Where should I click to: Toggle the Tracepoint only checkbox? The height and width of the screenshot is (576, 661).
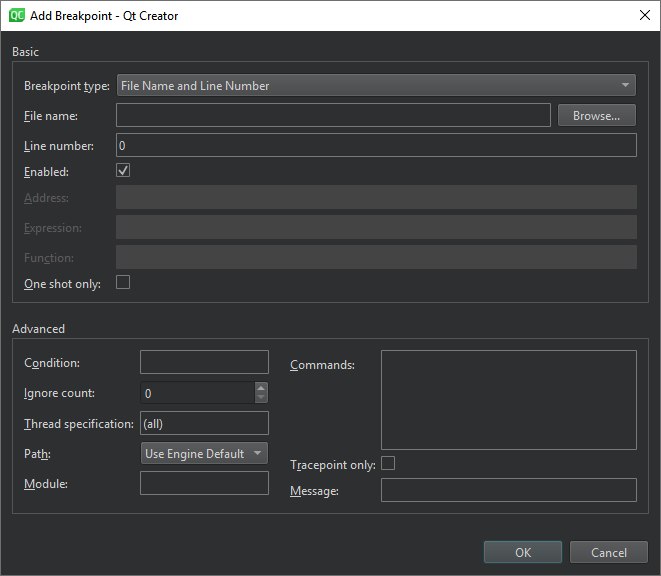click(388, 463)
